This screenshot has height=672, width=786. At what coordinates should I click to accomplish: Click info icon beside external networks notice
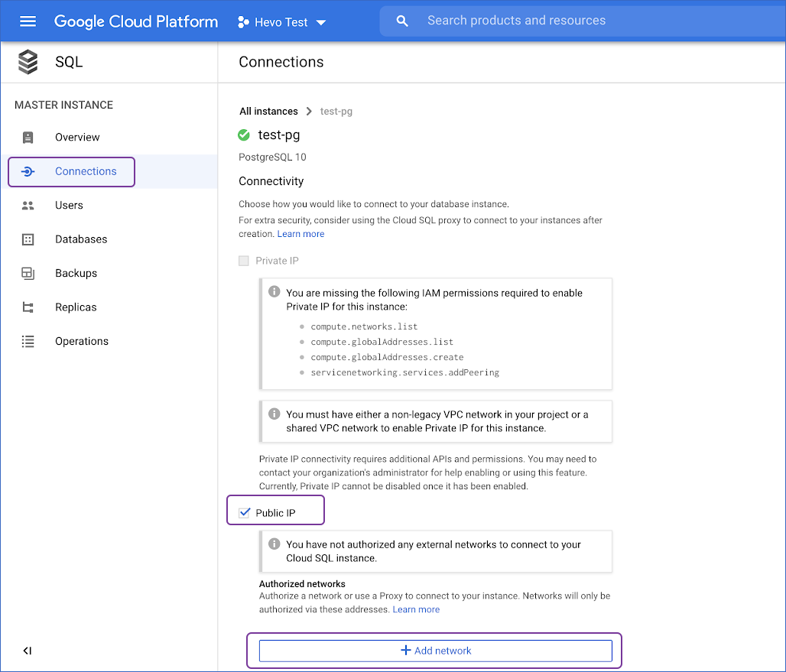coord(274,544)
